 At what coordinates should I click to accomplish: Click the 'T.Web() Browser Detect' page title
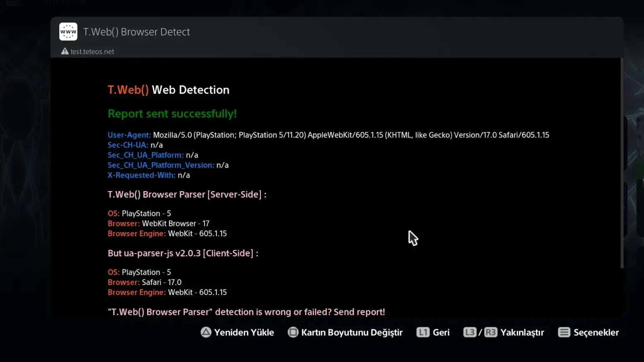coord(137,32)
